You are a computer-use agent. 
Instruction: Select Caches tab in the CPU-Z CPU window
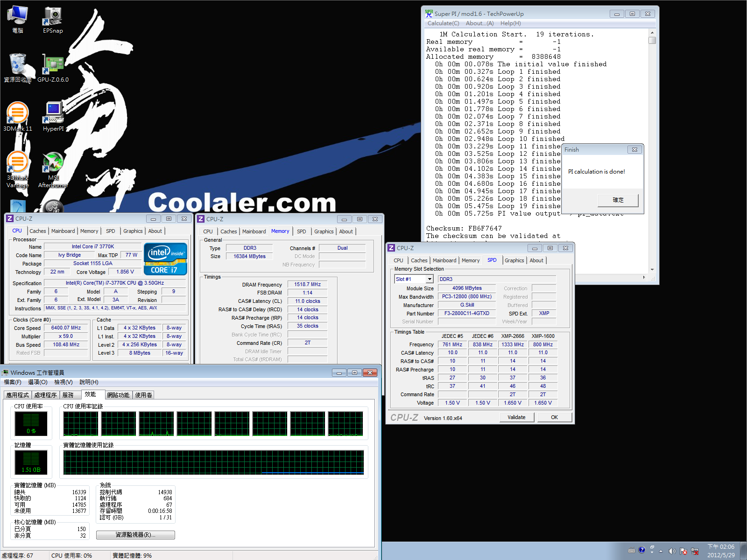(38, 231)
